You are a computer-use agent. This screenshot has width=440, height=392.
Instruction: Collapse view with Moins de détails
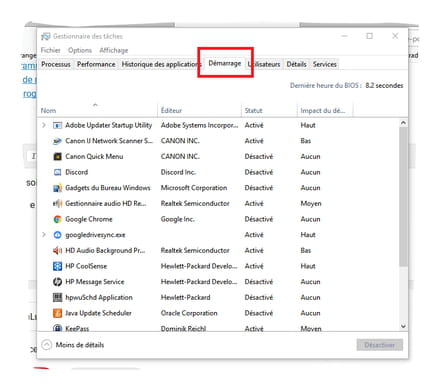tap(73, 345)
